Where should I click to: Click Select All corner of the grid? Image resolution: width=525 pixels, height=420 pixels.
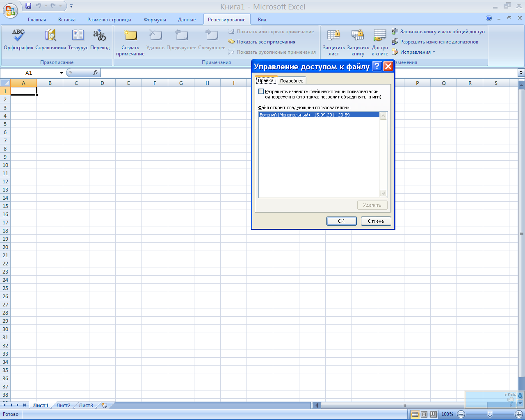coord(5,83)
